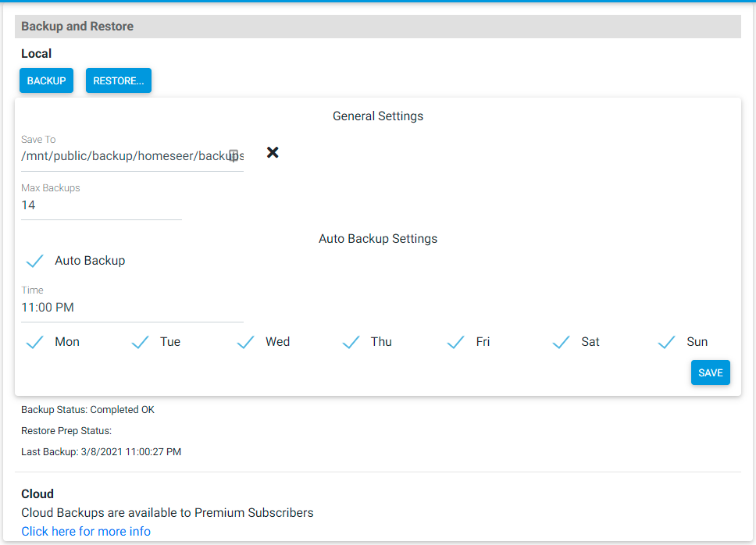Clear the Save To path with X icon
Viewport: 756px width, 545px height.
point(273,153)
